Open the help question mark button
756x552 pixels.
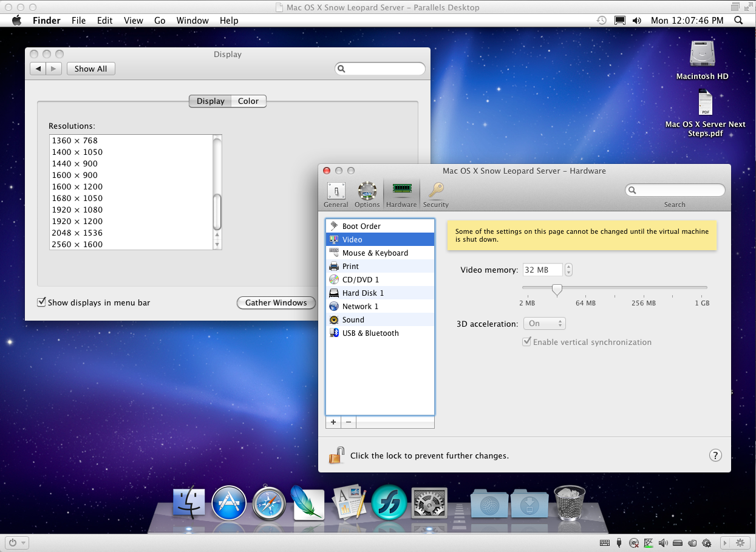(x=715, y=455)
